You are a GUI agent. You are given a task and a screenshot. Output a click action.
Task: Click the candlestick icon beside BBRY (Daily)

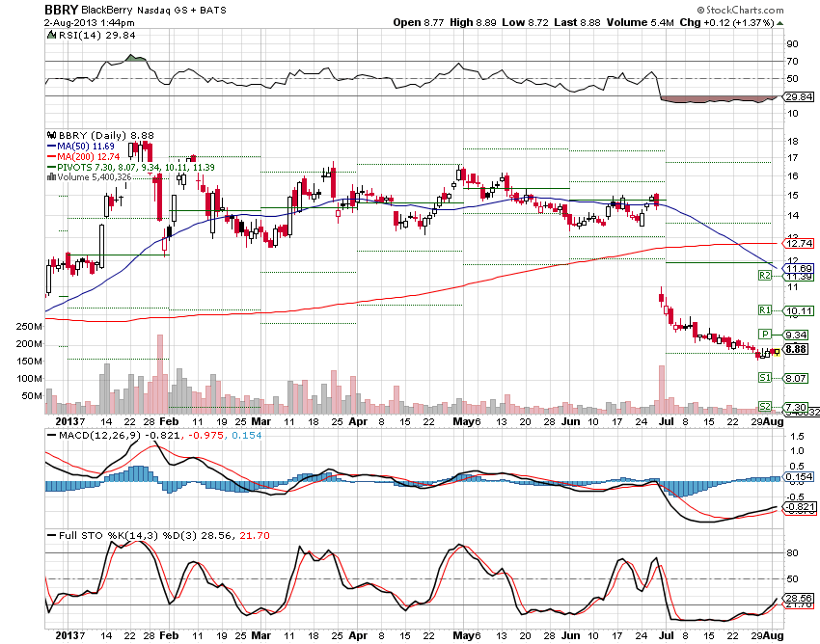(x=52, y=135)
